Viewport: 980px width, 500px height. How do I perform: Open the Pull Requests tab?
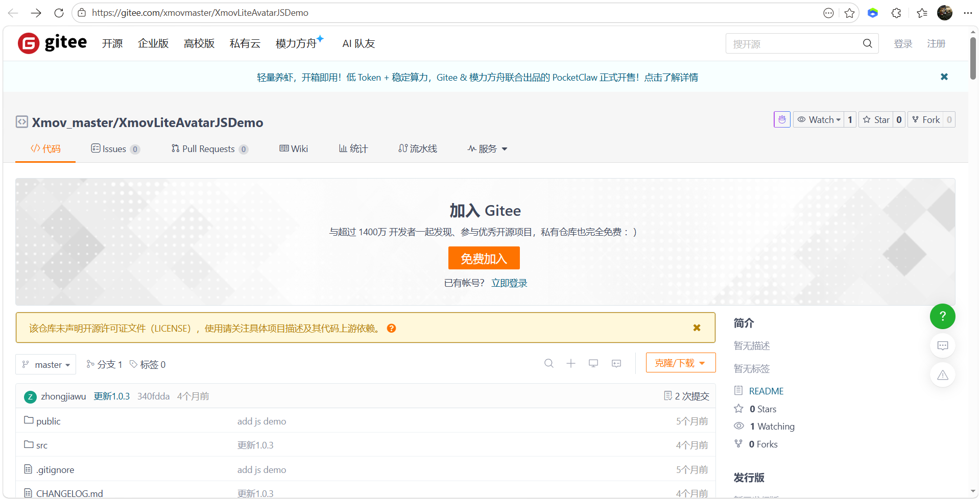point(210,148)
